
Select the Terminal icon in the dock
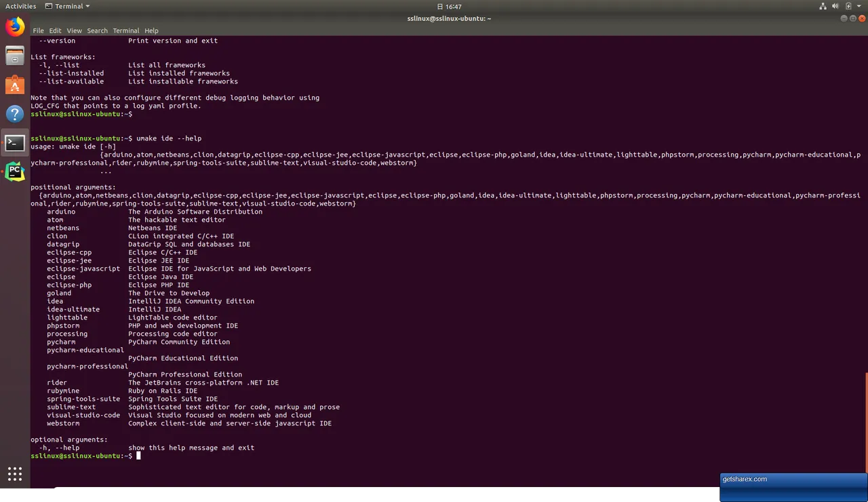tap(15, 142)
